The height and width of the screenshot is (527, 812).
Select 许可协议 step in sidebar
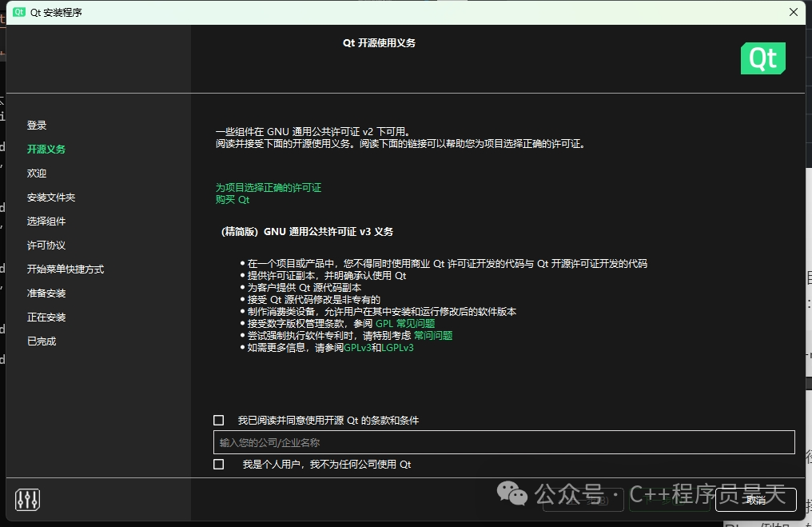pyautogui.click(x=46, y=245)
